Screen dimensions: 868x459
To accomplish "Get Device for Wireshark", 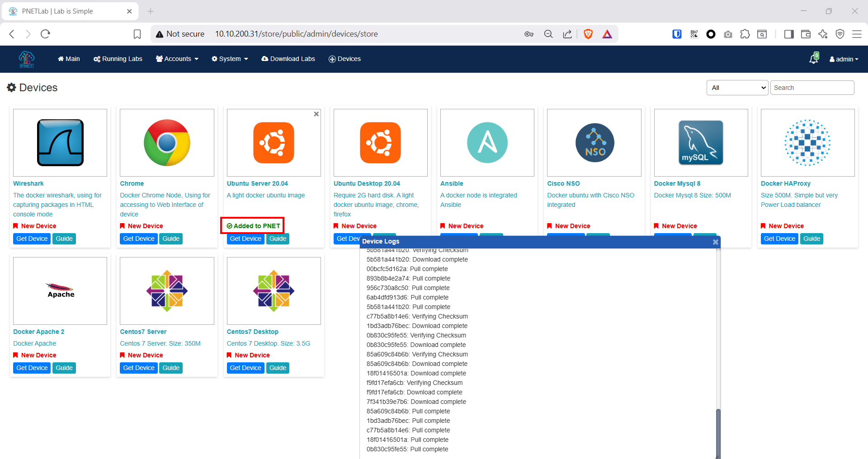I will coord(32,239).
